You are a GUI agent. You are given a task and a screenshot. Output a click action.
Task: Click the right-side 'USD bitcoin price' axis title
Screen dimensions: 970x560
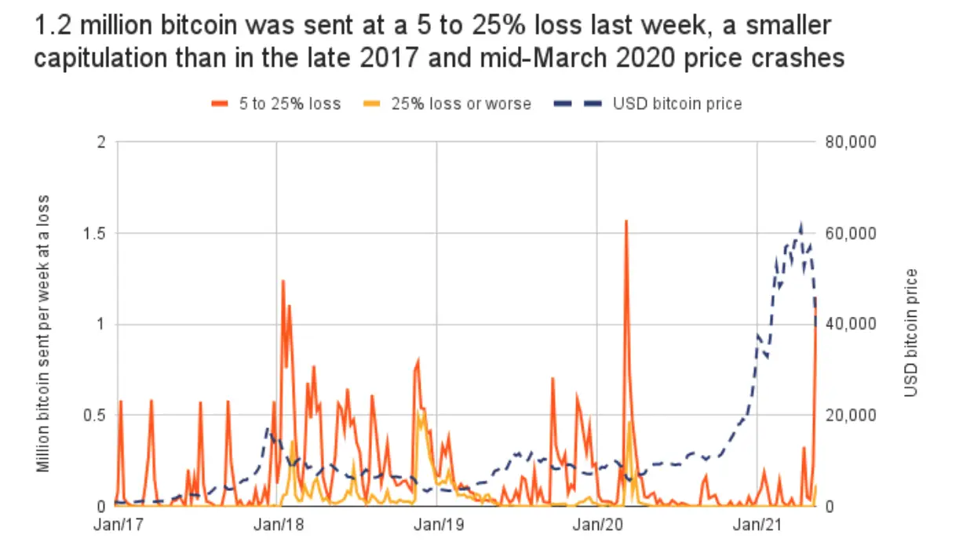pos(911,333)
